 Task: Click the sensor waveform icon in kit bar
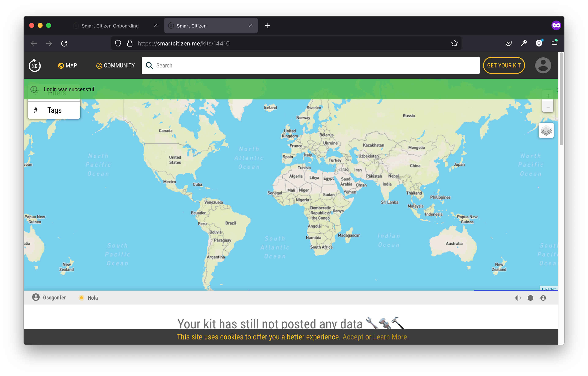[x=518, y=298]
